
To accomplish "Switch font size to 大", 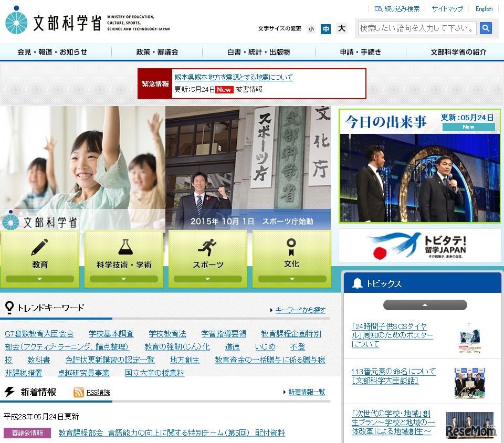I will [x=342, y=29].
